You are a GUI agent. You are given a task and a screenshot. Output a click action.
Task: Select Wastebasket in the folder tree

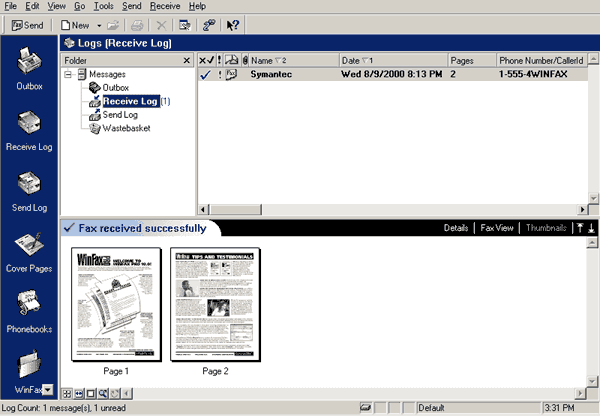tap(126, 128)
